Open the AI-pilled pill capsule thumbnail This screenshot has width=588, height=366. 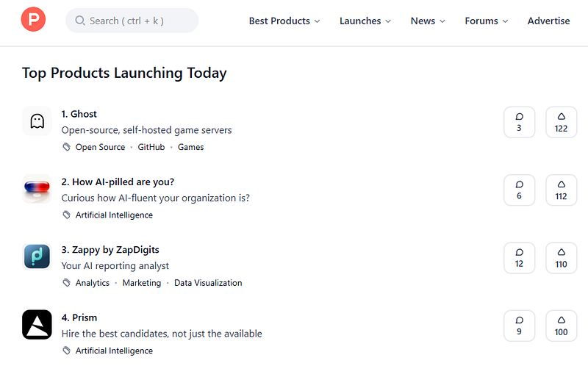point(37,189)
